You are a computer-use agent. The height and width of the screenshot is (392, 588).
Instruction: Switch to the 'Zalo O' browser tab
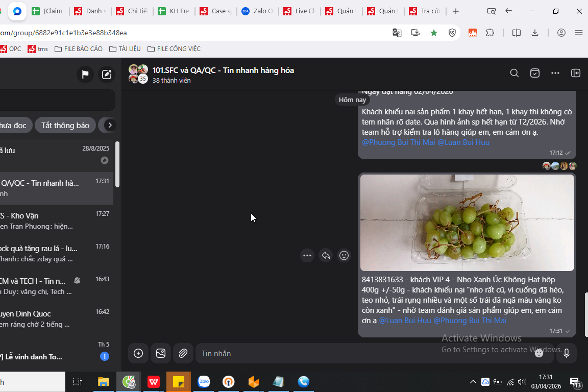(257, 11)
